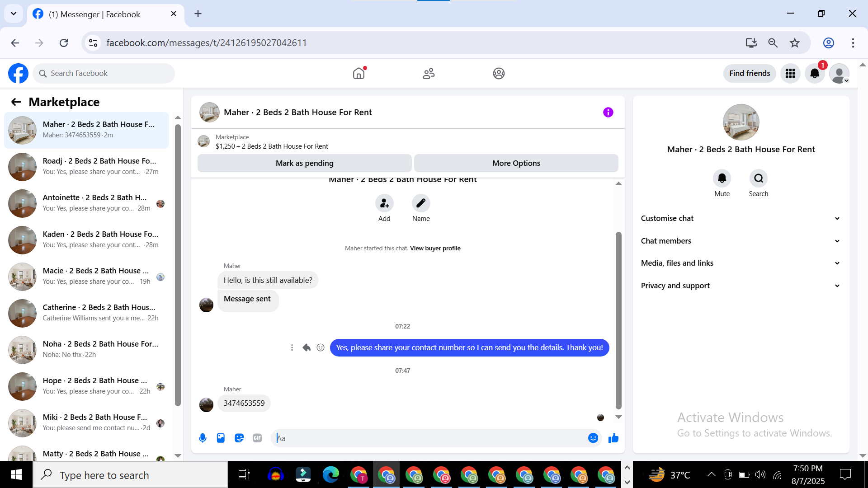Image resolution: width=868 pixels, height=488 pixels.
Task: Open the Kaden conversation
Action: coord(86,239)
